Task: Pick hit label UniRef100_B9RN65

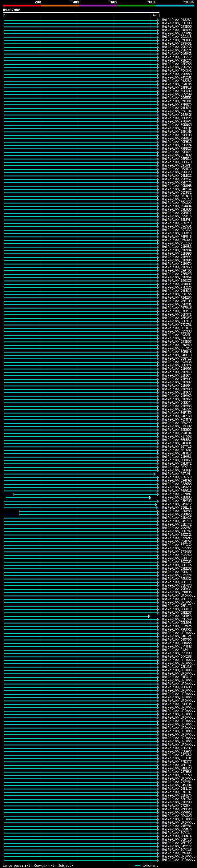Action: [176, 125]
